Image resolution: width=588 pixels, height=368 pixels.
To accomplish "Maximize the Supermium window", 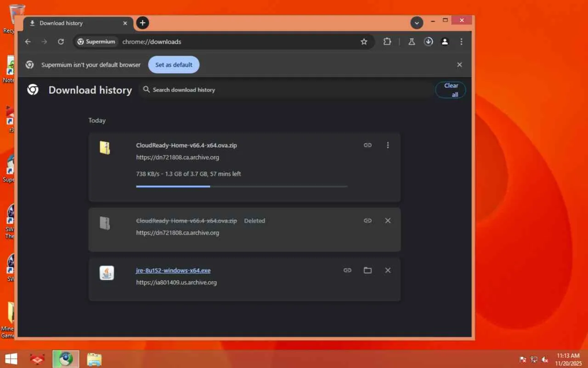I will click(445, 21).
